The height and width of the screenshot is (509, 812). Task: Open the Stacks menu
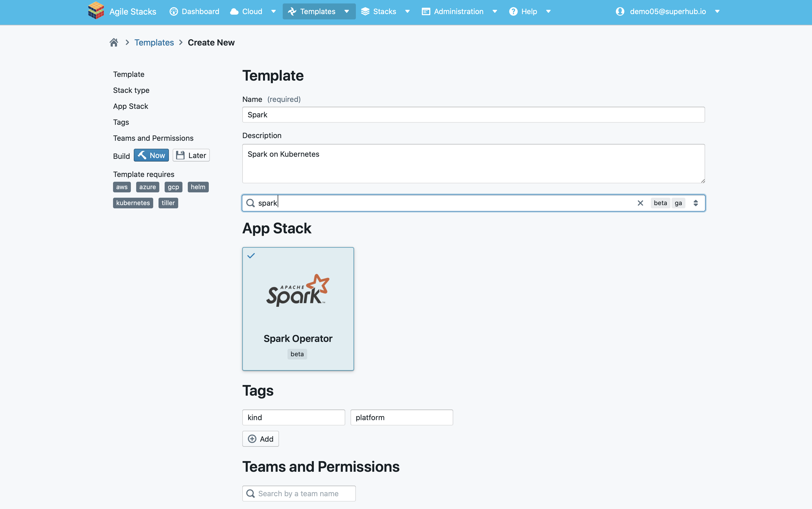[x=386, y=11]
